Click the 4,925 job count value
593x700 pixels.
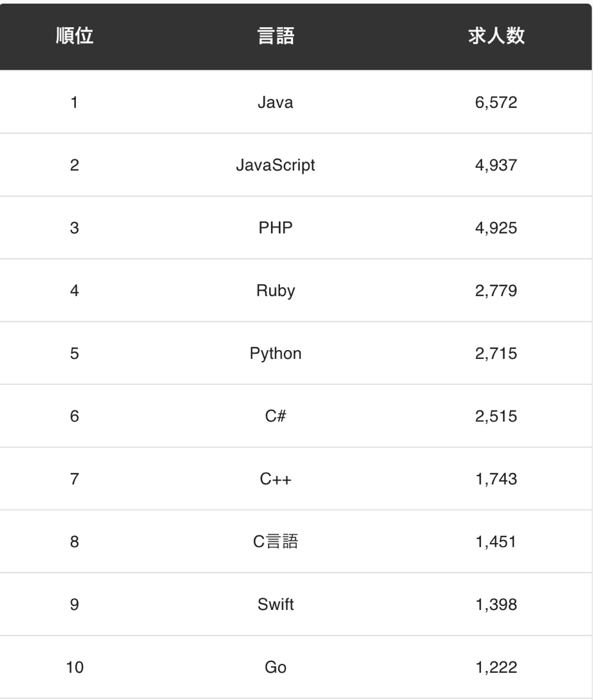(496, 228)
